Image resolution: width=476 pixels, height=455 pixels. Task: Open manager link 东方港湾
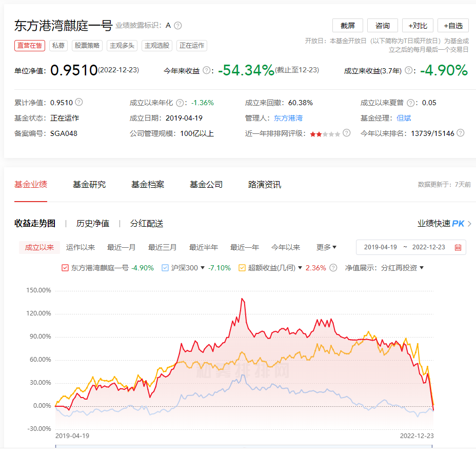[x=288, y=118]
